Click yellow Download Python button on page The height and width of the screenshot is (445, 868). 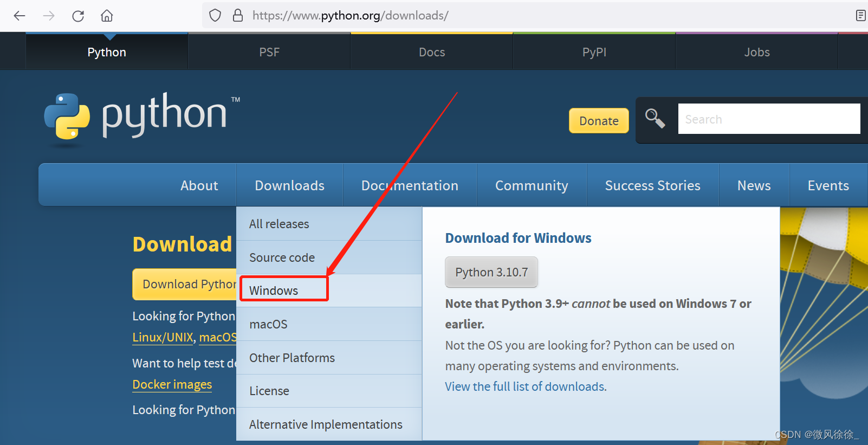(185, 284)
